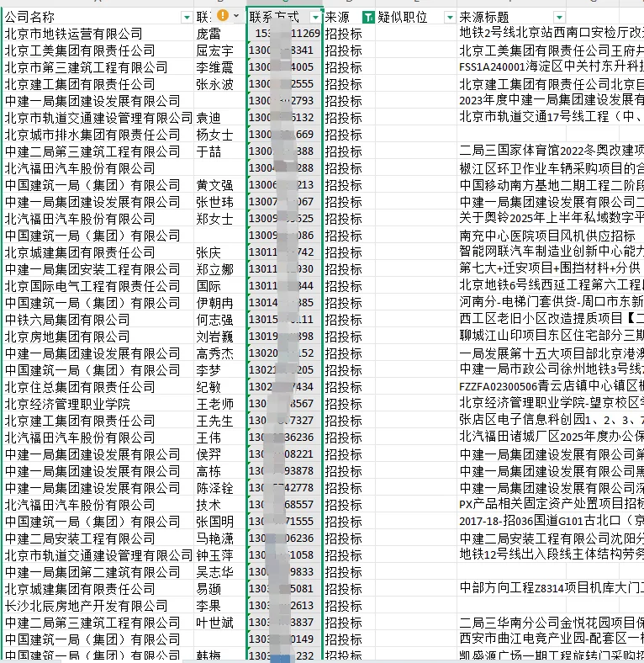
Task: Select the 疑似职位 header cell
Action: click(416, 17)
